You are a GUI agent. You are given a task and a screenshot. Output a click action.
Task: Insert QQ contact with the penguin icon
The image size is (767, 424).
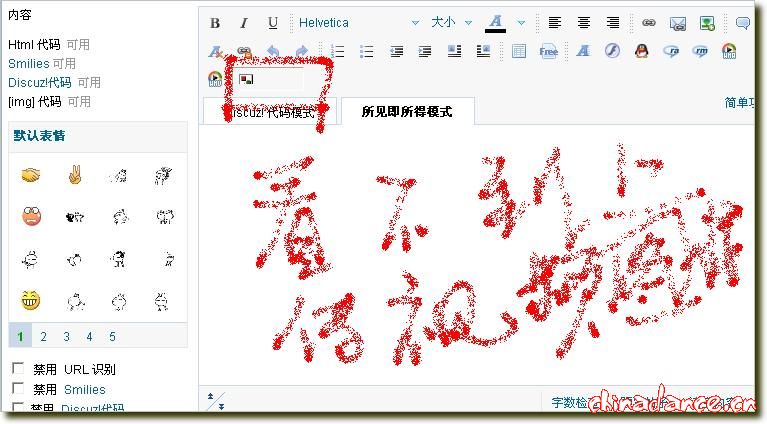(x=642, y=51)
